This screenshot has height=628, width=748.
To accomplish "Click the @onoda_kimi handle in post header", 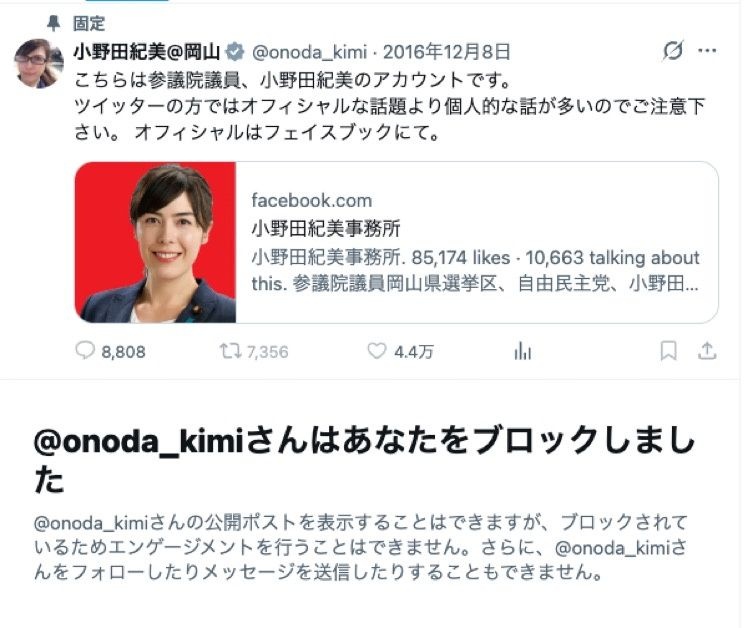I will click(x=309, y=52).
